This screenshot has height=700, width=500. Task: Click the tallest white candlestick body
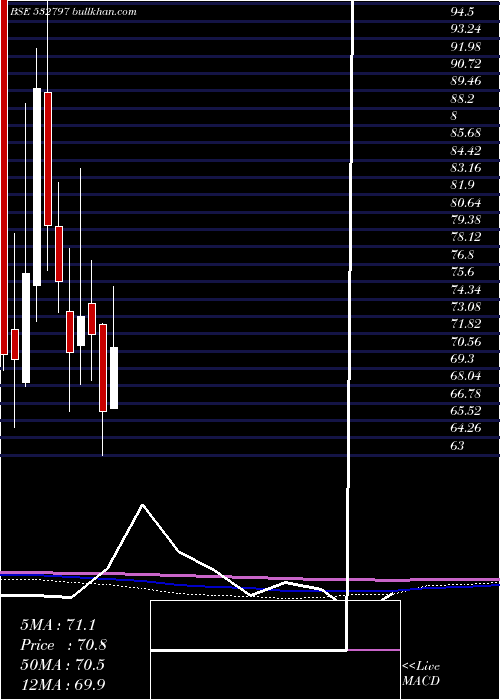tap(37, 187)
